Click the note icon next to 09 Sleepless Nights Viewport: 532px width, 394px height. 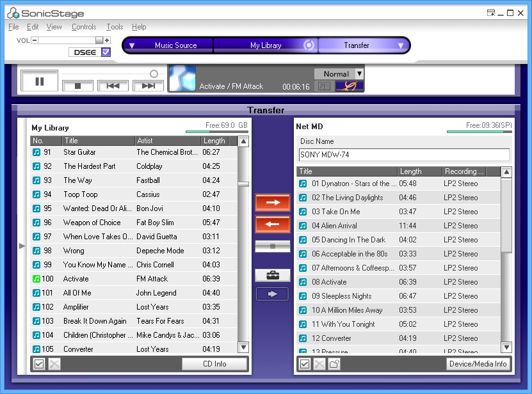[303, 296]
